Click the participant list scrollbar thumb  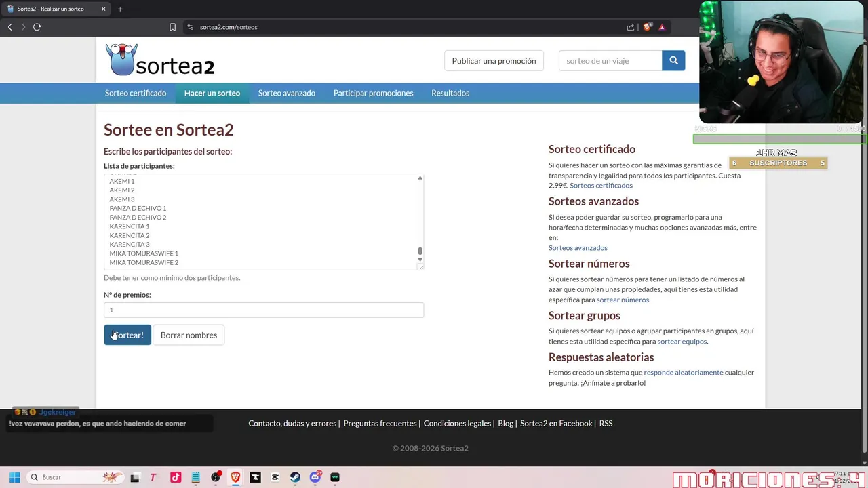click(x=420, y=251)
